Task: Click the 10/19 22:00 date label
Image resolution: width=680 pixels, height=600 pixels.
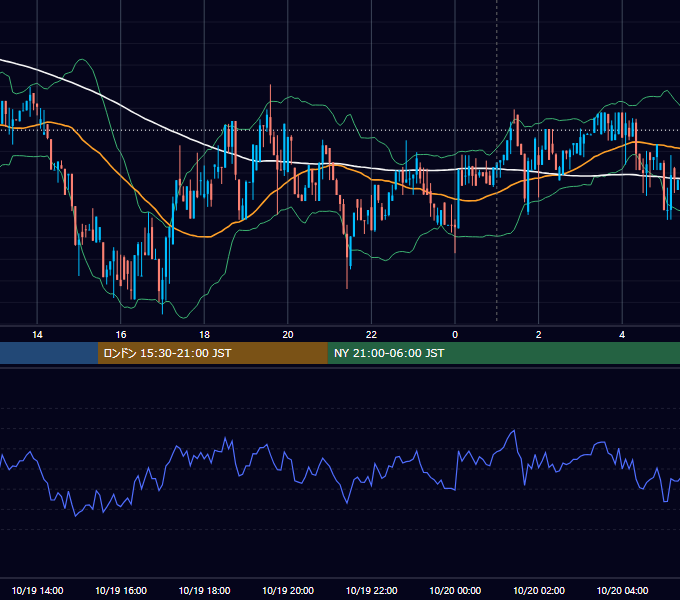Action: tap(371, 590)
